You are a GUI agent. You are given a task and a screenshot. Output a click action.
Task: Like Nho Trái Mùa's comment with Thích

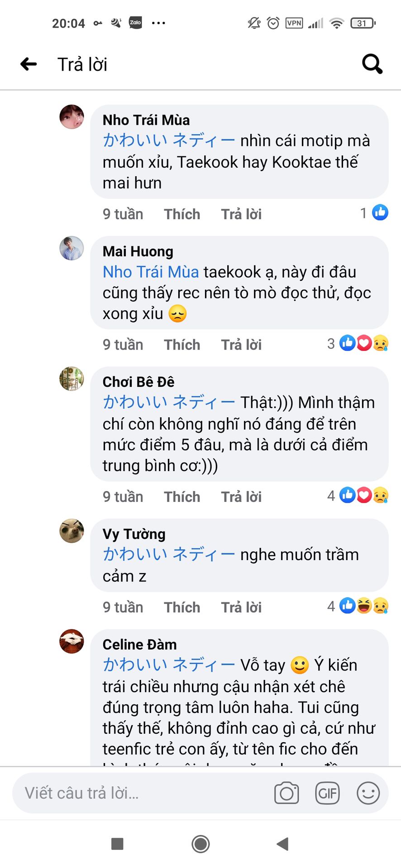pos(182,214)
